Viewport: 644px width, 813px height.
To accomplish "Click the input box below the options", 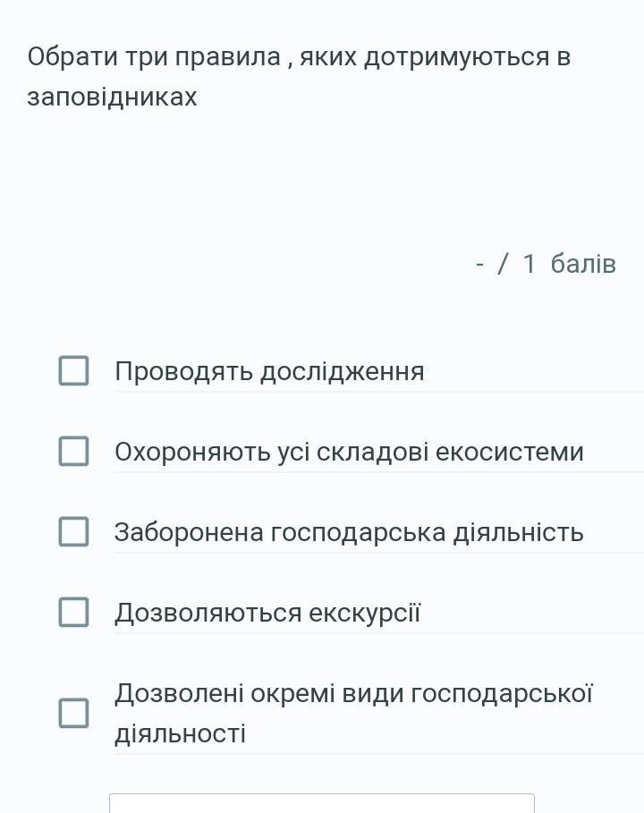I will pyautogui.click(x=322, y=803).
